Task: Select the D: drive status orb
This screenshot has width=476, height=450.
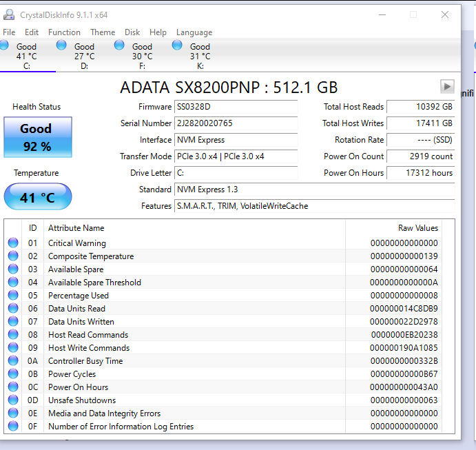Action: 62,45
